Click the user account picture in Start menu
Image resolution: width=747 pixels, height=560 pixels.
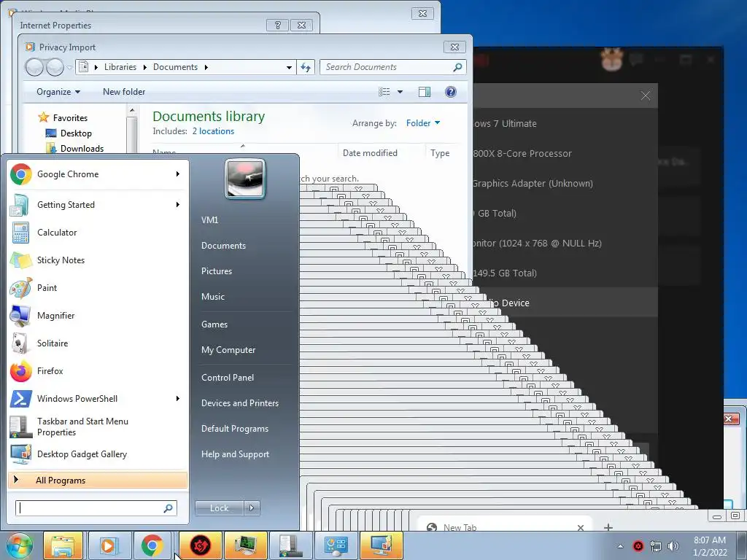pos(245,179)
